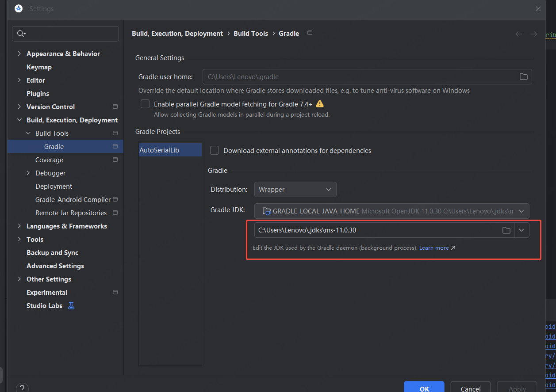Click the Apply button
The width and height of the screenshot is (556, 392).
pyautogui.click(x=517, y=387)
